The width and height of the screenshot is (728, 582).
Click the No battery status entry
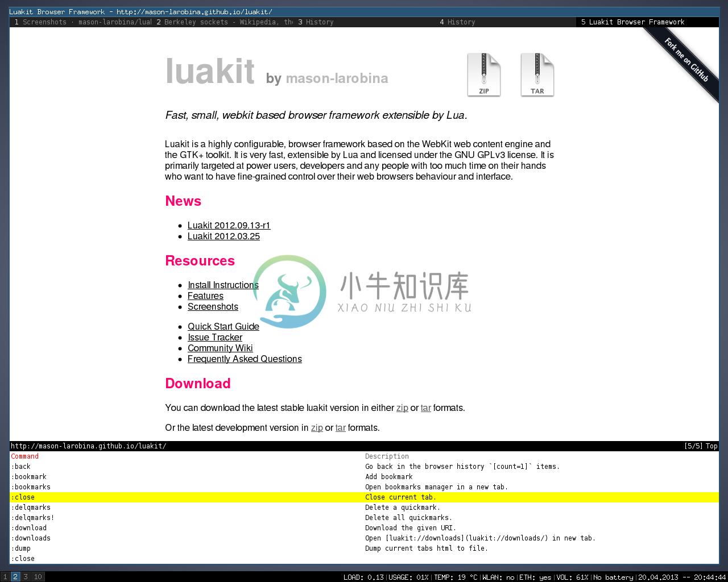(x=613, y=577)
